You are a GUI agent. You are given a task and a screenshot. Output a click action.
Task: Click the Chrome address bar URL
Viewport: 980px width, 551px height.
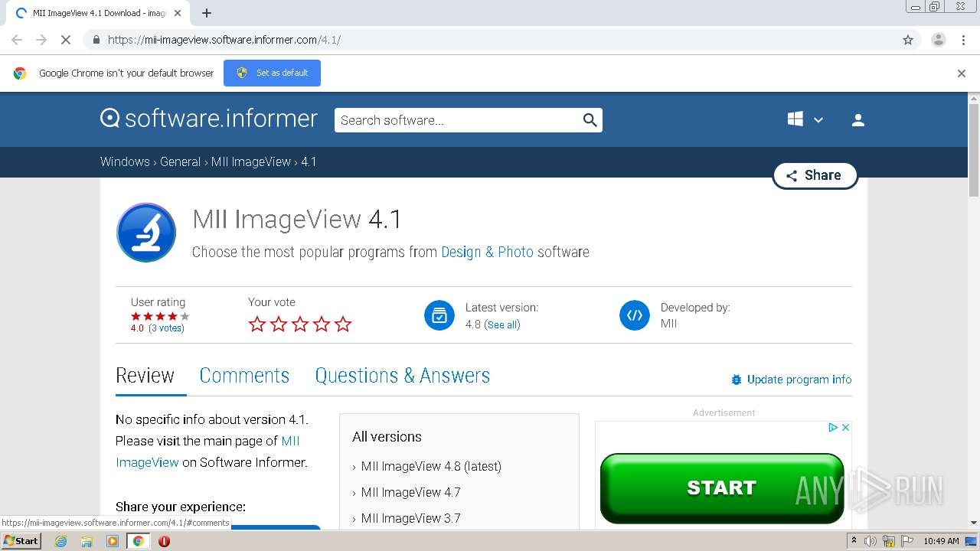(x=224, y=40)
